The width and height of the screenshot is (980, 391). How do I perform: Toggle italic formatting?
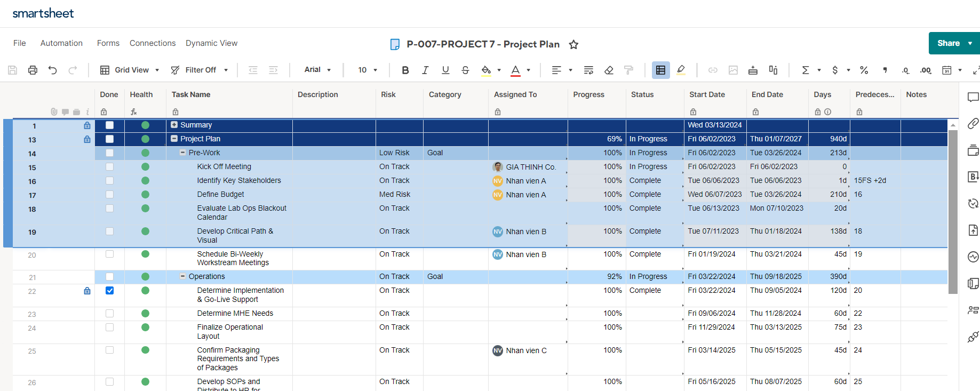425,70
